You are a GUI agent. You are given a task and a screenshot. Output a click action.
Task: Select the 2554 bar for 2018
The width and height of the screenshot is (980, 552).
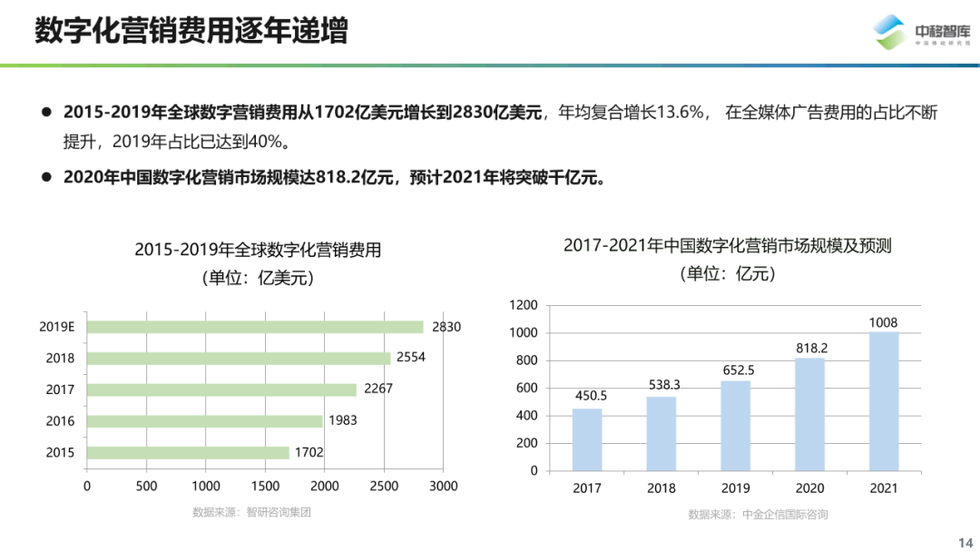(238, 357)
